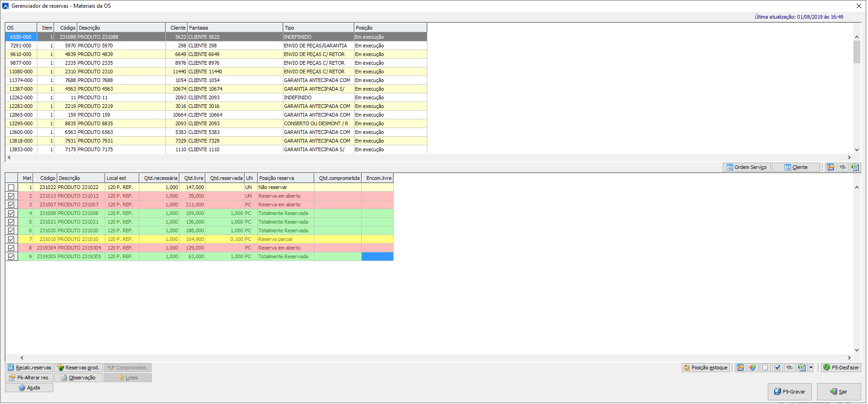Click the Posição reserva column header
868x404 pixels.
tap(286, 178)
